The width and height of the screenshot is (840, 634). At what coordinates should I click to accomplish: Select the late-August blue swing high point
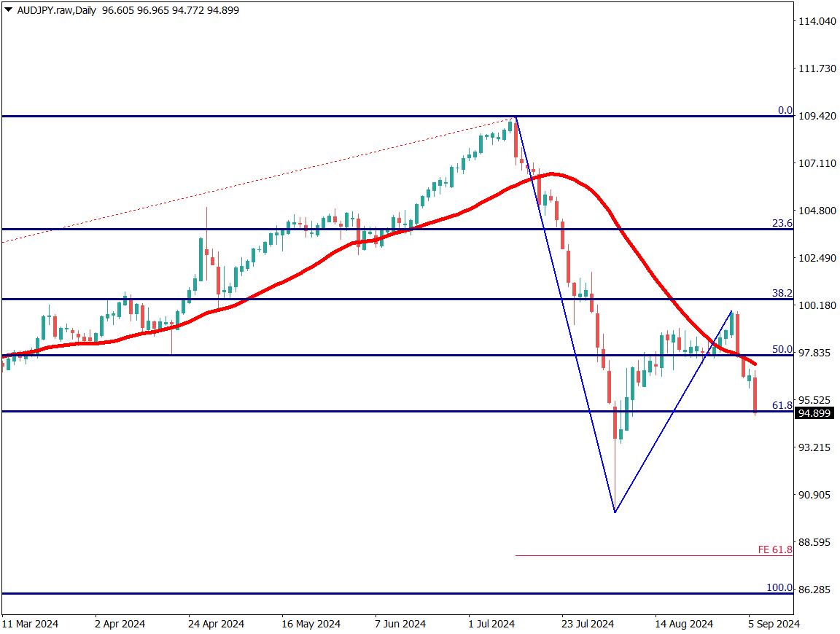(x=731, y=311)
